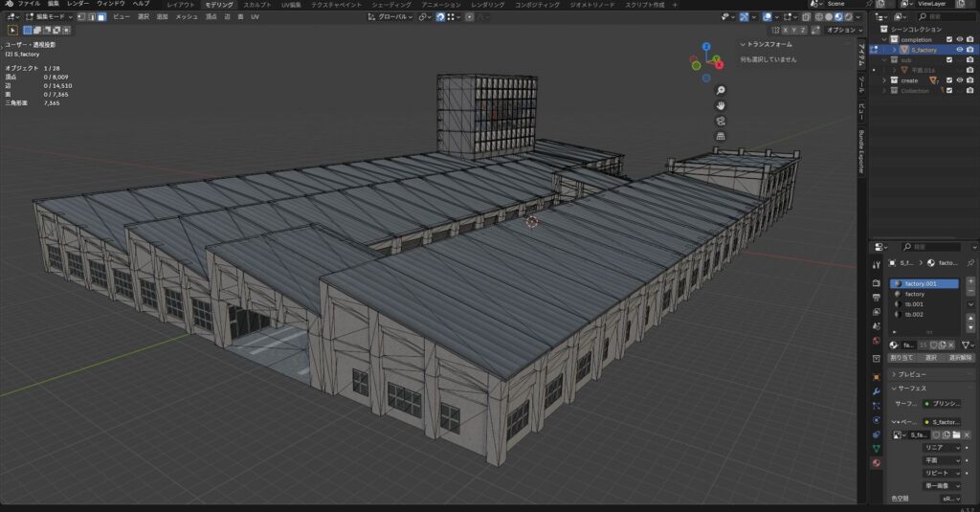Click the pan view hand icon
The image size is (980, 512).
pos(721,105)
